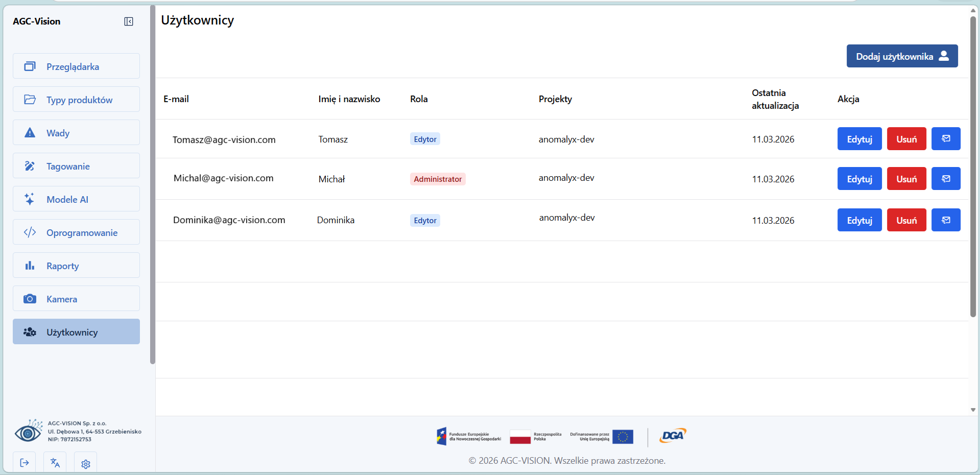Edit the Tomasz user entry

point(859,139)
